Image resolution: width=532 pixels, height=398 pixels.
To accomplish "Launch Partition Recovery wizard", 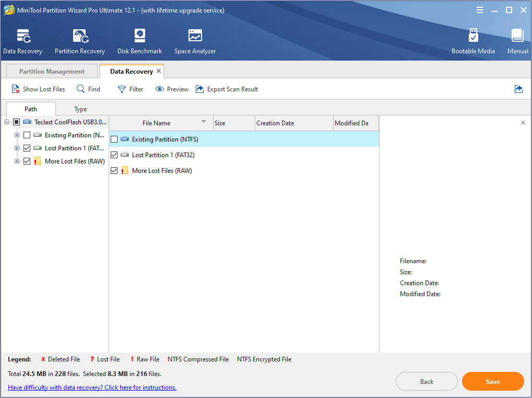I will pyautogui.click(x=80, y=41).
